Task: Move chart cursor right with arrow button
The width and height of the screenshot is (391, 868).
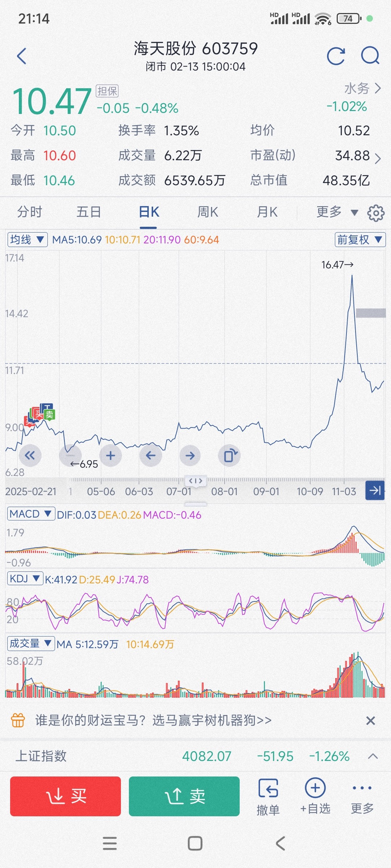Action: 190,456
